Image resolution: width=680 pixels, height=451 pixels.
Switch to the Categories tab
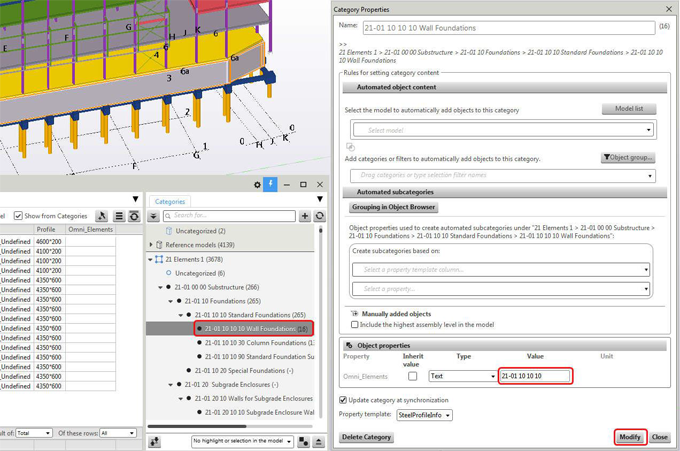click(x=170, y=201)
